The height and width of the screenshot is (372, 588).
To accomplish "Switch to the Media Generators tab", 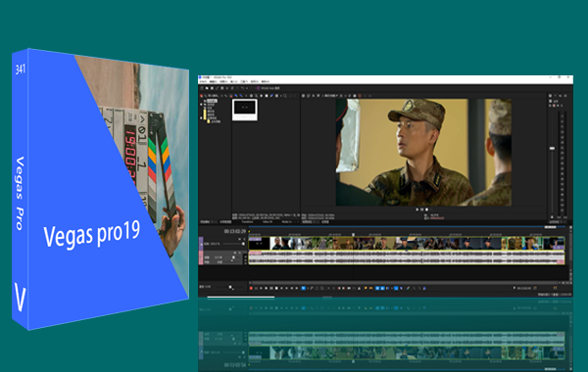I will coord(287,222).
